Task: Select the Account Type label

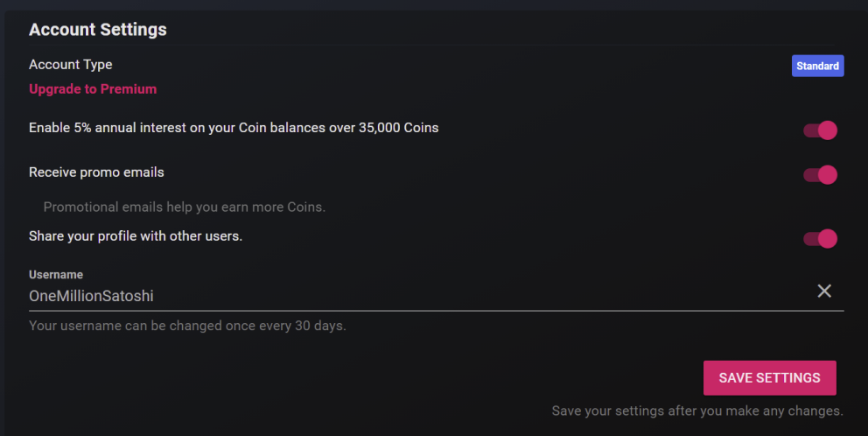Action: click(70, 65)
